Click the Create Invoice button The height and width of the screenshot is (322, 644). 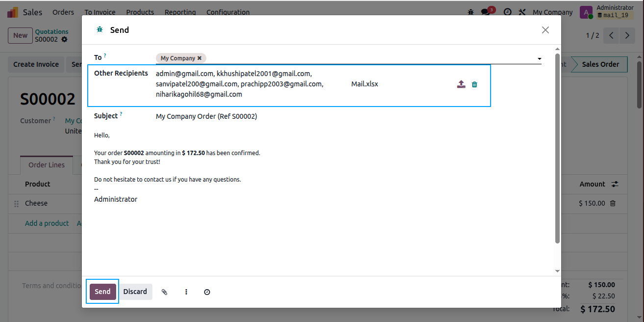pos(36,64)
